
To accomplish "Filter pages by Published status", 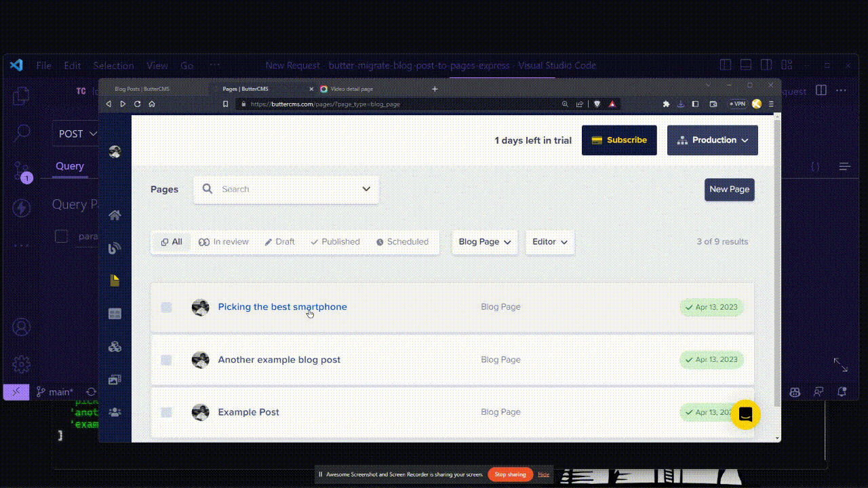I will click(335, 242).
